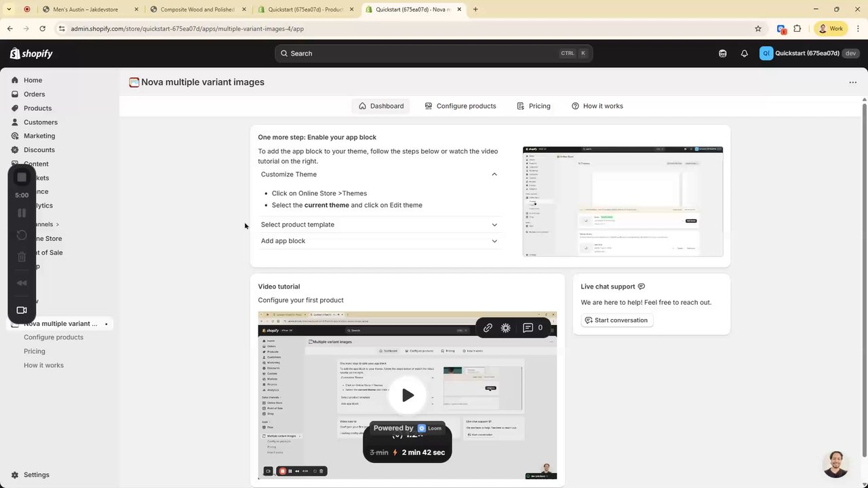Open the Pricing tab

pos(534,106)
